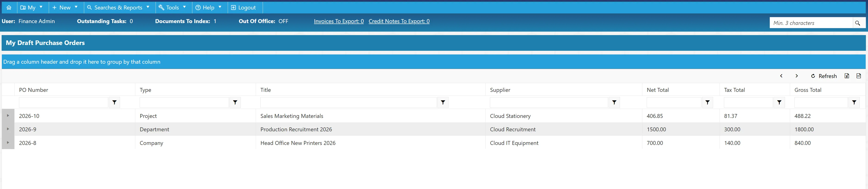The image size is (868, 189).
Task: Click tax total 140.00
Action: click(x=732, y=143)
